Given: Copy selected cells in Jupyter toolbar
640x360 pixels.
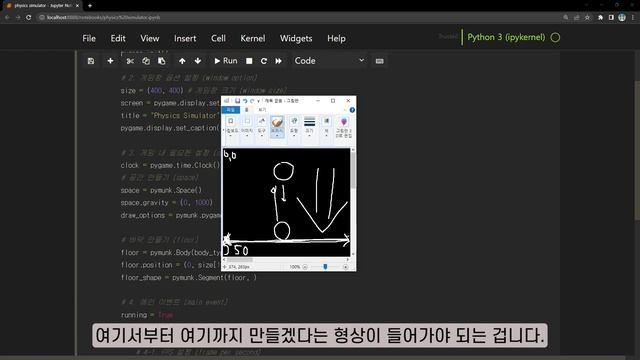Looking at the screenshot, I should point(146,61).
